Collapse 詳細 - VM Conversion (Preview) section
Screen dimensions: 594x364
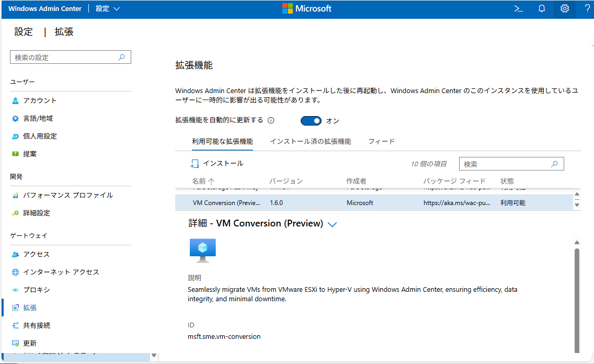click(333, 223)
